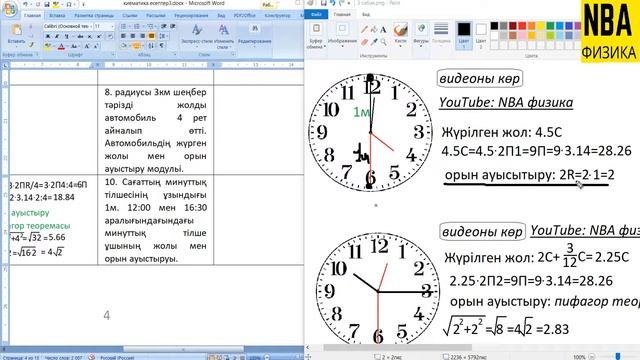Click Undo in Word's quick access toolbar
Image resolution: width=640 pixels, height=360 pixels.
[25, 4]
